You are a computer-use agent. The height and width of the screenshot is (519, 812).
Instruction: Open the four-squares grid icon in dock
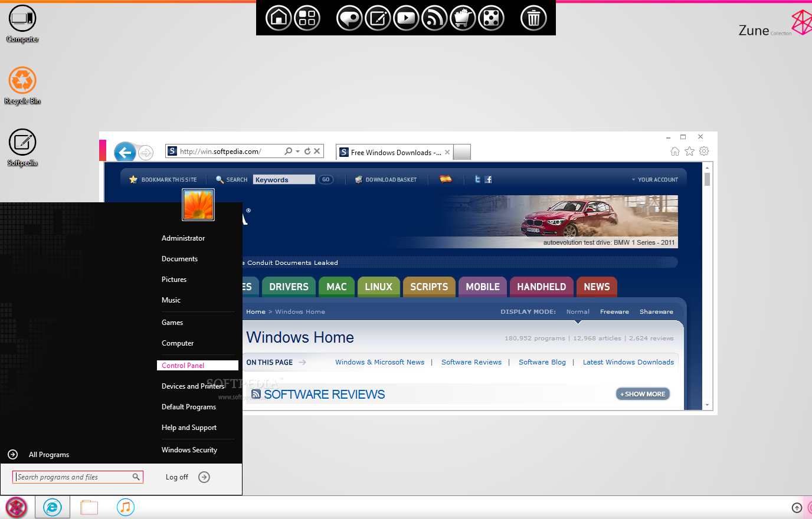[307, 18]
